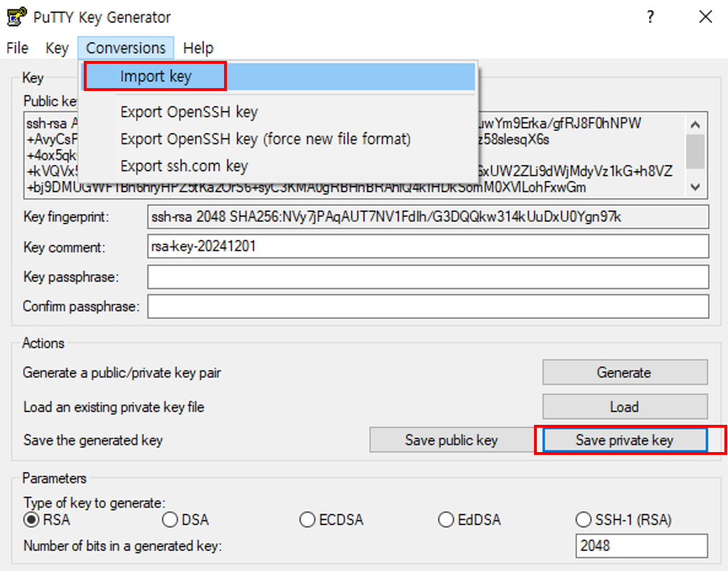728x571 pixels.
Task: Click 'Load an existing private key file' text
Action: [x=114, y=408]
